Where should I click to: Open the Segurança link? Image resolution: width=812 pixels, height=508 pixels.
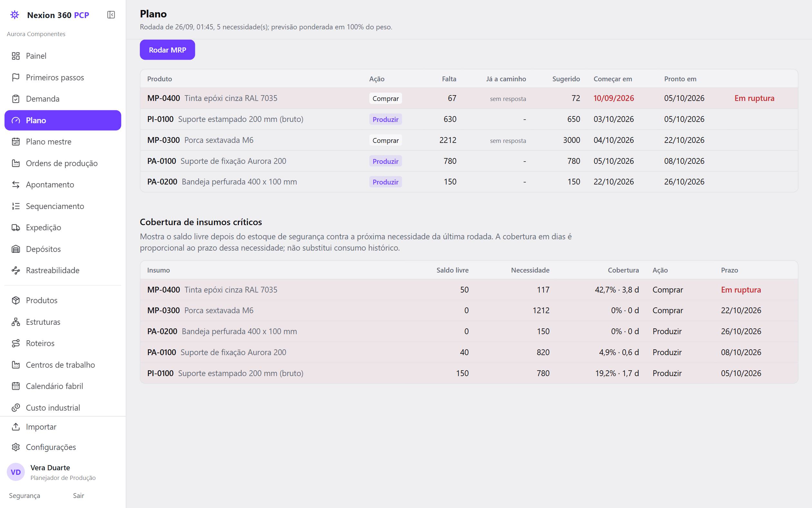[24, 495]
